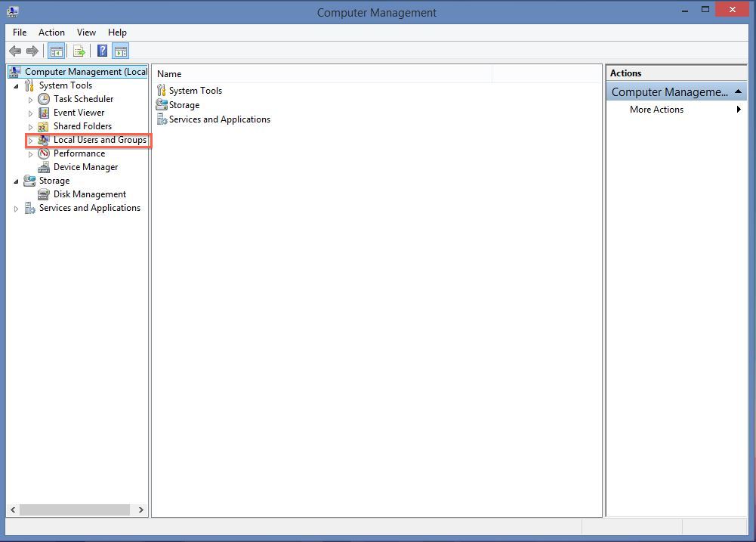The width and height of the screenshot is (756, 542).
Task: Click the System Tools icon in tree pane
Action: [29, 85]
